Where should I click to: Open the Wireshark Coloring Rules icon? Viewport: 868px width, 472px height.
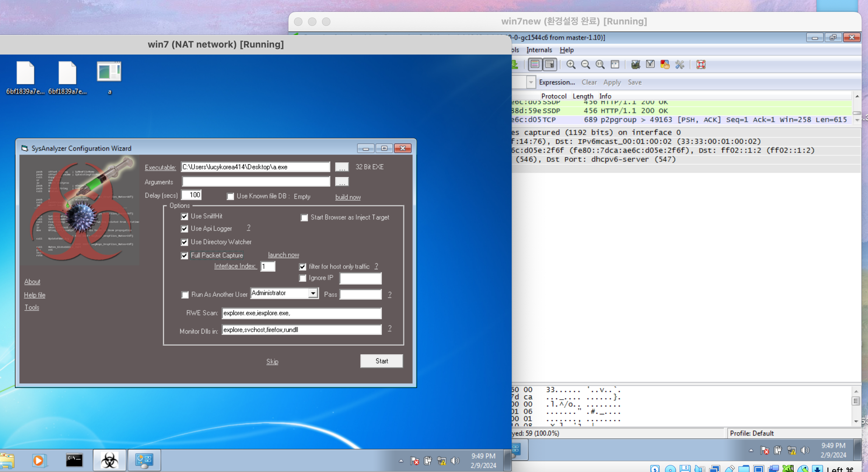pos(665,65)
